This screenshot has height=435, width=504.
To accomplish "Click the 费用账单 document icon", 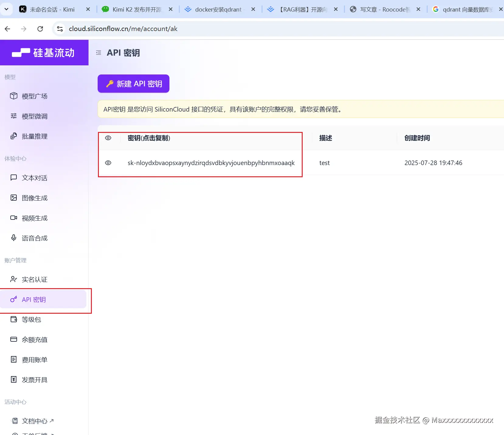I will point(14,360).
